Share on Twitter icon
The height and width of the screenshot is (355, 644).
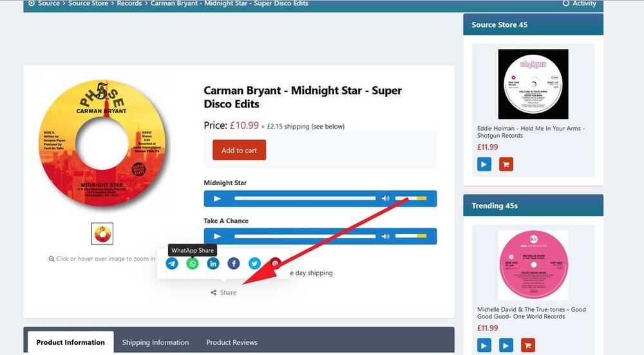(254, 264)
